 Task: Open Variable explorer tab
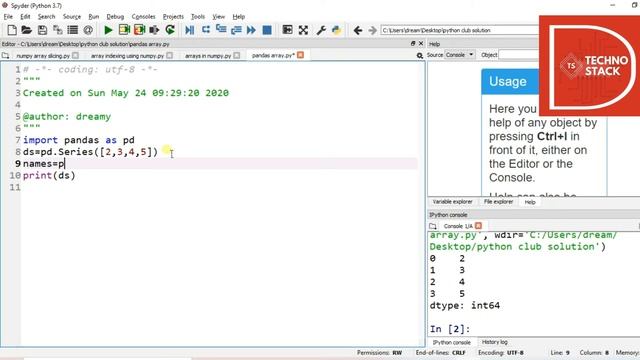point(452,202)
